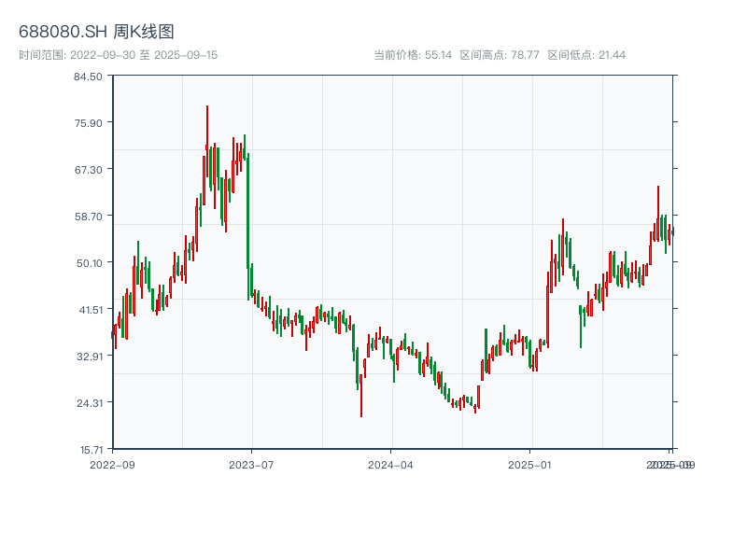The height and width of the screenshot is (560, 747).
Task: Click the period high label 区间高点: 78.77
Action: (x=500, y=55)
